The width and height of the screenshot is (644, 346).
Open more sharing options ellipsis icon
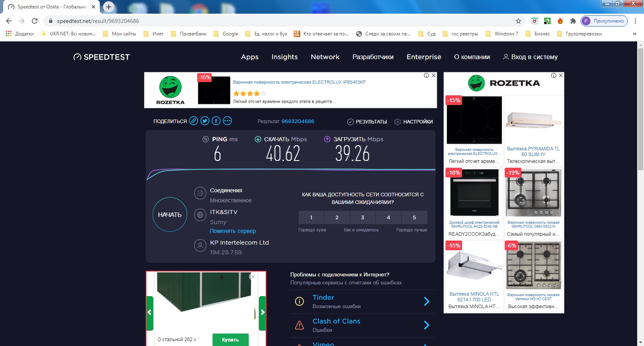pyautogui.click(x=227, y=121)
